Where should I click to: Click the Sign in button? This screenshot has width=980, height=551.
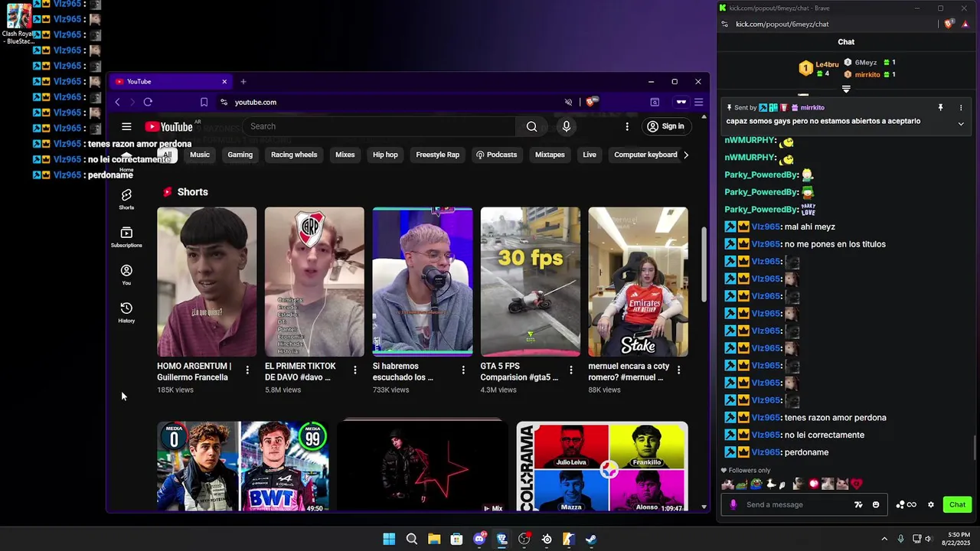click(x=665, y=126)
